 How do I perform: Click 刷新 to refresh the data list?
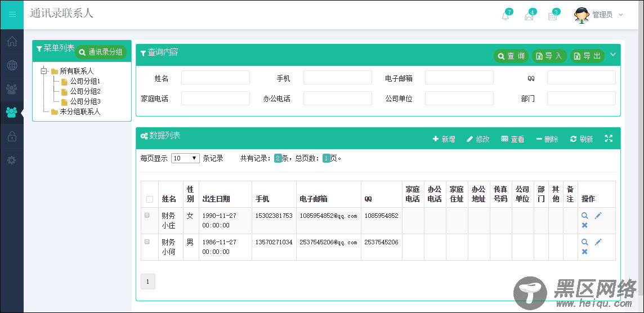pyautogui.click(x=582, y=139)
